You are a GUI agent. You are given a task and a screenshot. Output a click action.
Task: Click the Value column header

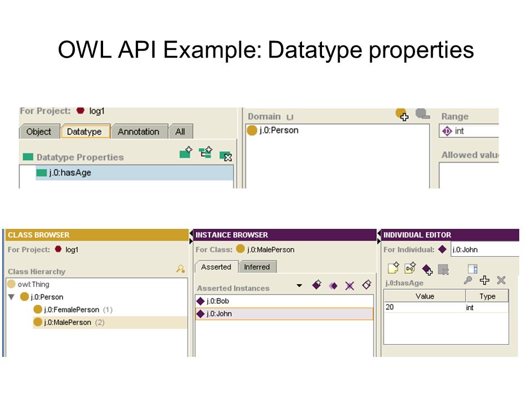(x=425, y=296)
